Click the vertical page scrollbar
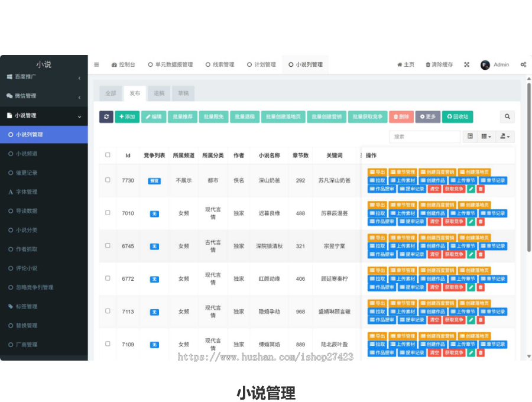This screenshot has width=532, height=402. tap(528, 166)
